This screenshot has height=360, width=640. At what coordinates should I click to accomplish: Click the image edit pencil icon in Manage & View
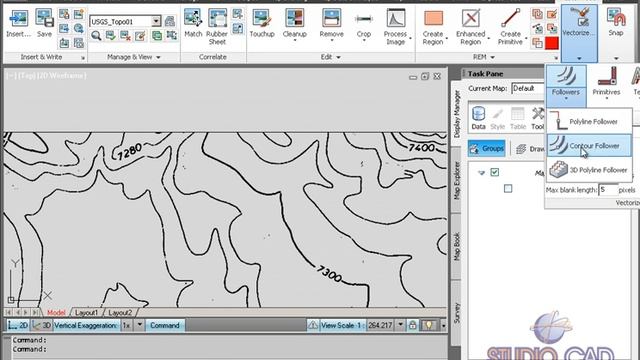point(140,36)
